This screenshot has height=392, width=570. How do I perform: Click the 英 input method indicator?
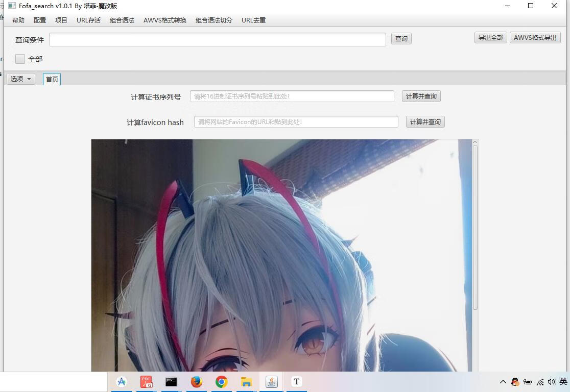click(563, 381)
